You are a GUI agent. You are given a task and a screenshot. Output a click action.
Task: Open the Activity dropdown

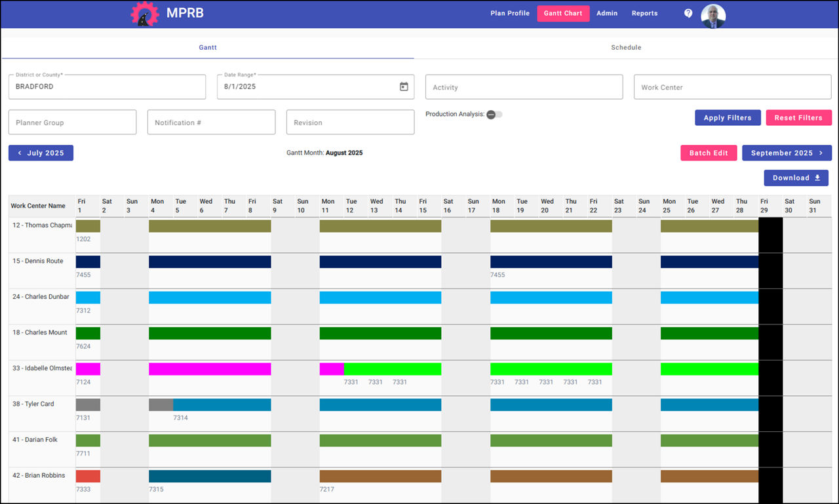click(524, 87)
